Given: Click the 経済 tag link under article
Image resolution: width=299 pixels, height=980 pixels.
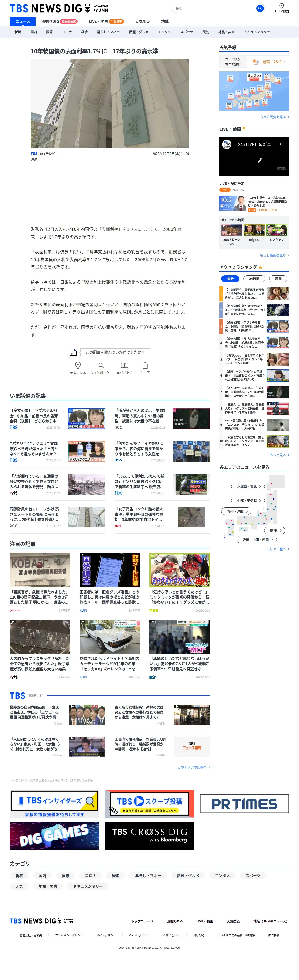Looking at the screenshot, I should tap(34, 160).
